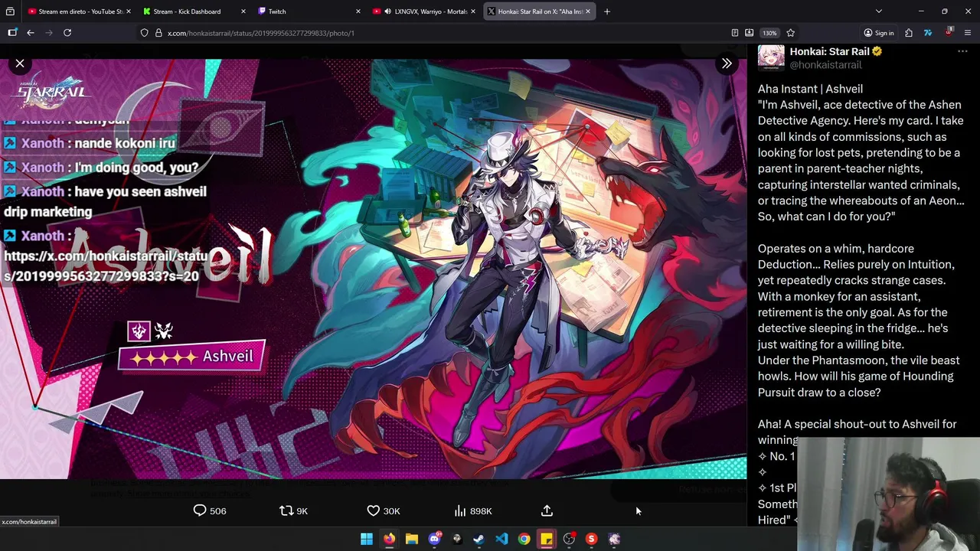Click the tracking protection shield icon
The image size is (980, 551).
(144, 33)
